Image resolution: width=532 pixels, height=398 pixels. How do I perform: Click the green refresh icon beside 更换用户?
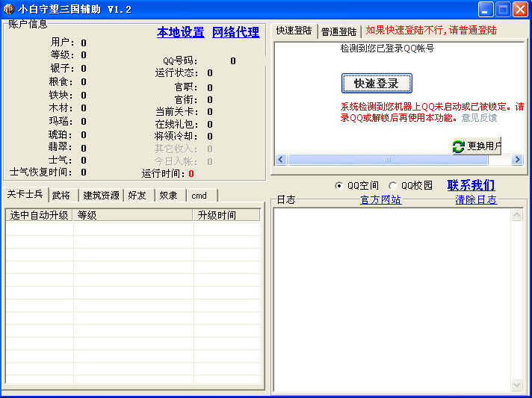click(x=458, y=146)
